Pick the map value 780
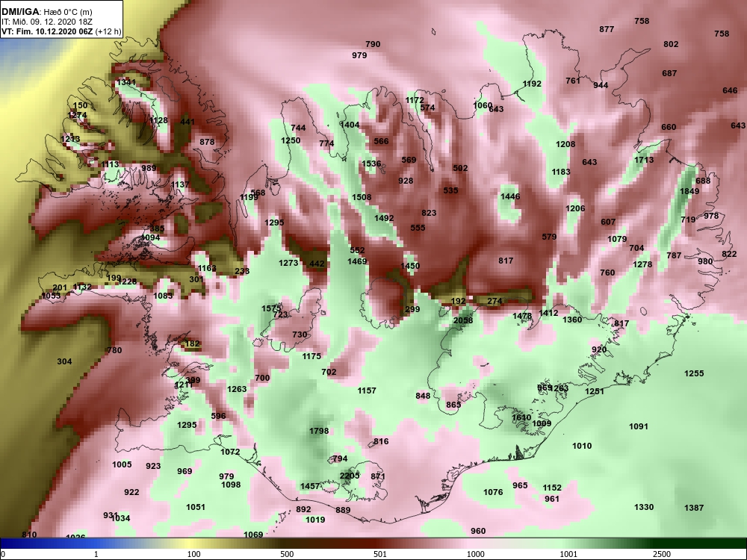 click(114, 350)
